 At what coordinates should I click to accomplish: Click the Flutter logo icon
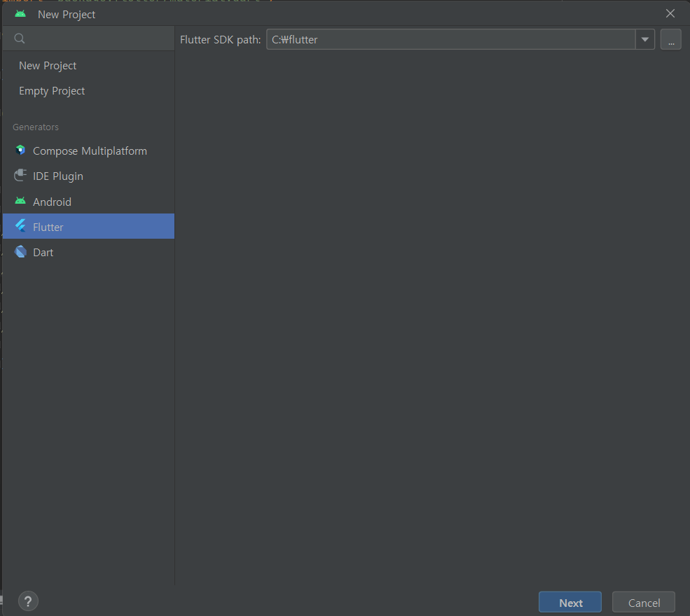pyautogui.click(x=20, y=226)
